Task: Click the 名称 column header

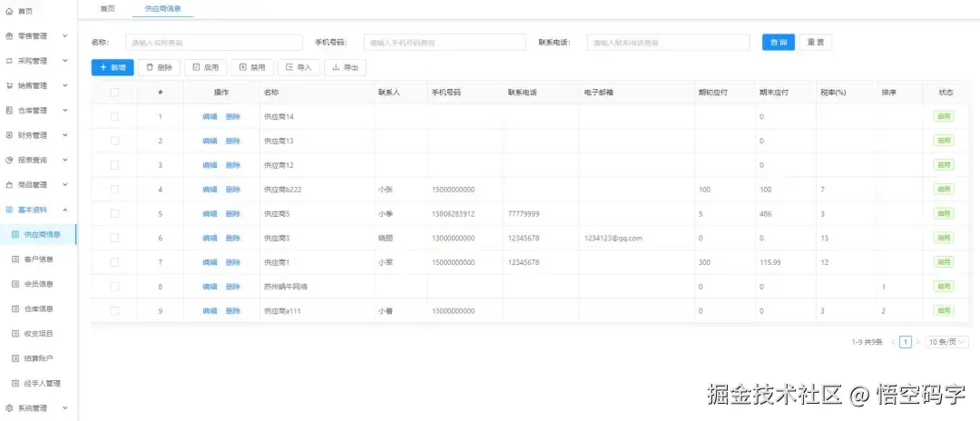Action: [x=271, y=93]
